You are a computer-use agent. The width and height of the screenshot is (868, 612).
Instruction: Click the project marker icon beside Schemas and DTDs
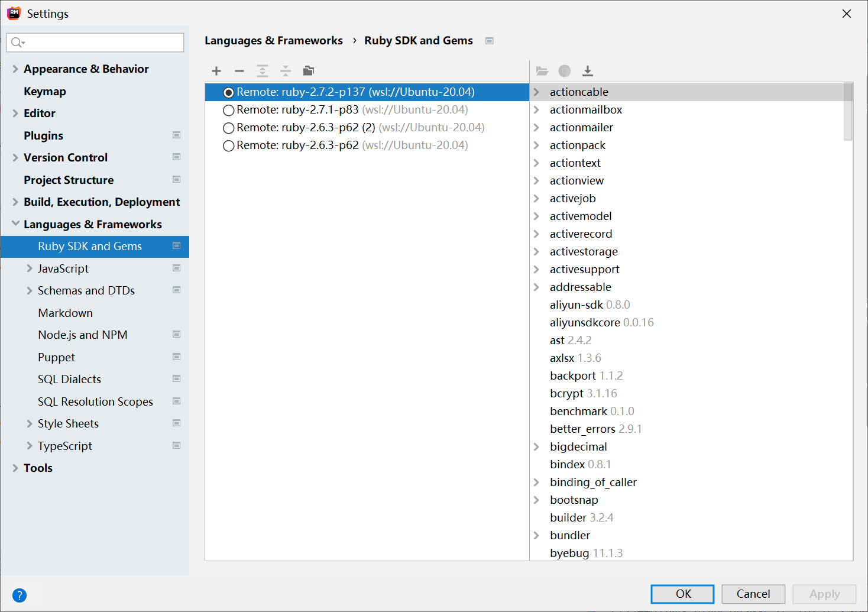(x=176, y=290)
